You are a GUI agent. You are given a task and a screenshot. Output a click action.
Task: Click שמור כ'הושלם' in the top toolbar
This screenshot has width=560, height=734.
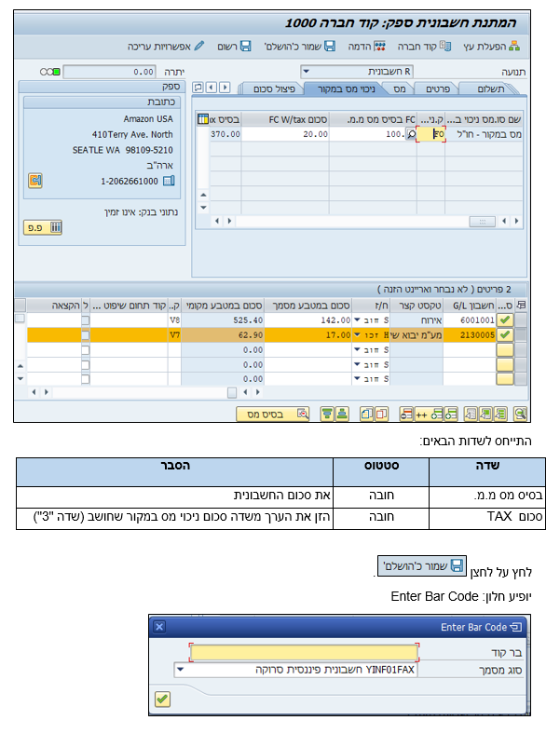tap(300, 47)
